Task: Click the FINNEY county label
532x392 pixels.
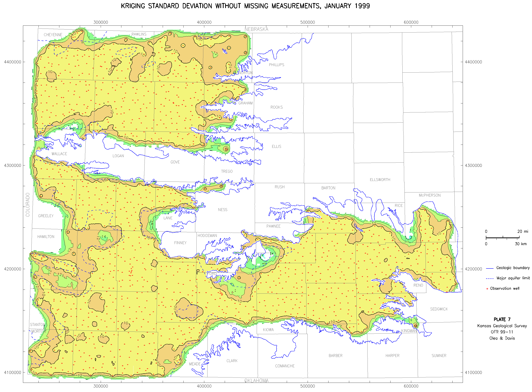Action: pyautogui.click(x=180, y=243)
